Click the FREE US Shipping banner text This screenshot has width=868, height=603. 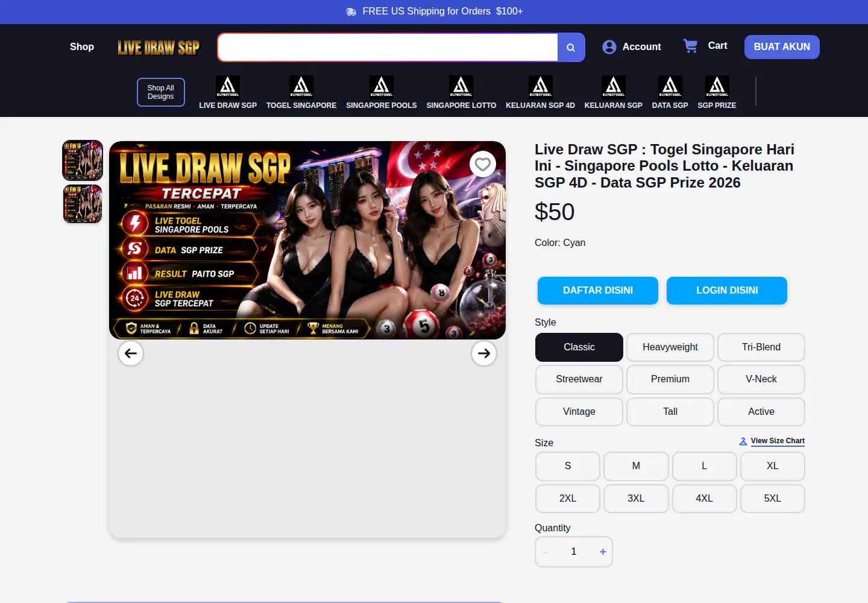point(442,11)
